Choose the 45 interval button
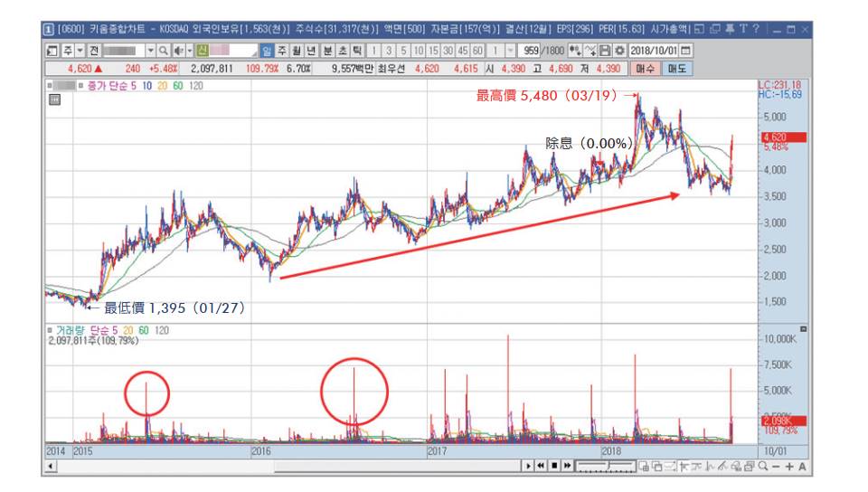Viewport: 868px width, 492px height. click(463, 51)
